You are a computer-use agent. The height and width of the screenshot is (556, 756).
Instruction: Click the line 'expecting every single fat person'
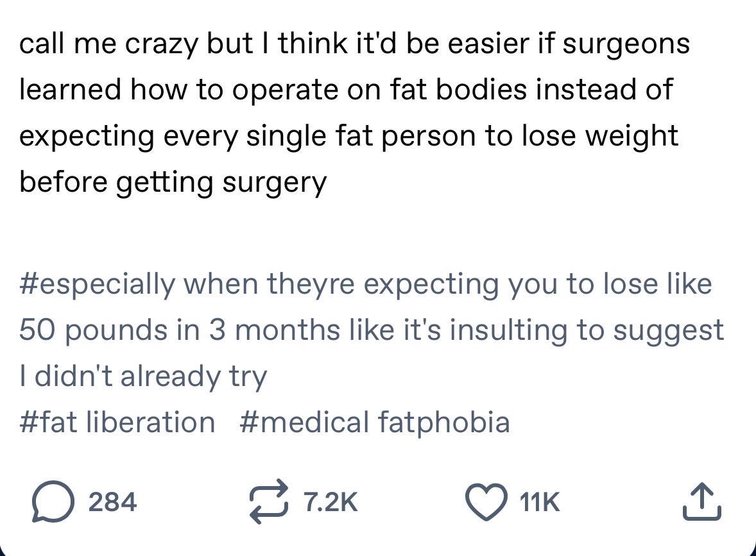[348, 137]
